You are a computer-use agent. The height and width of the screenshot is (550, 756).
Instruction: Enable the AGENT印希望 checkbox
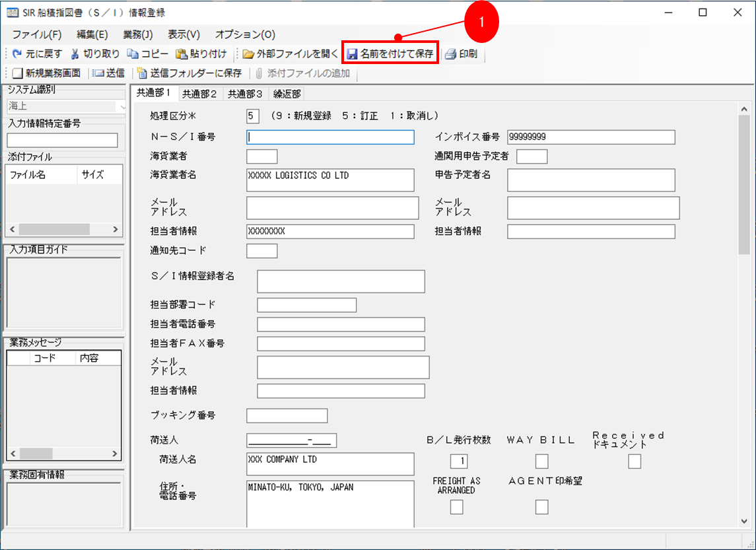(x=541, y=507)
